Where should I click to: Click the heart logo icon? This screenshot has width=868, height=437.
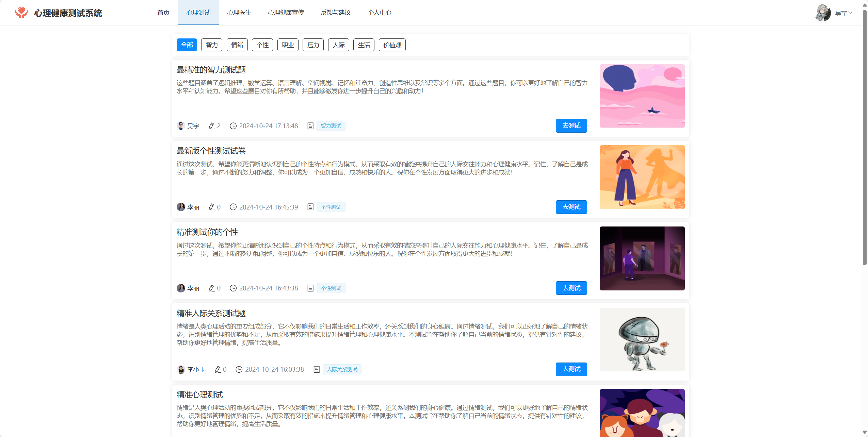coord(21,13)
